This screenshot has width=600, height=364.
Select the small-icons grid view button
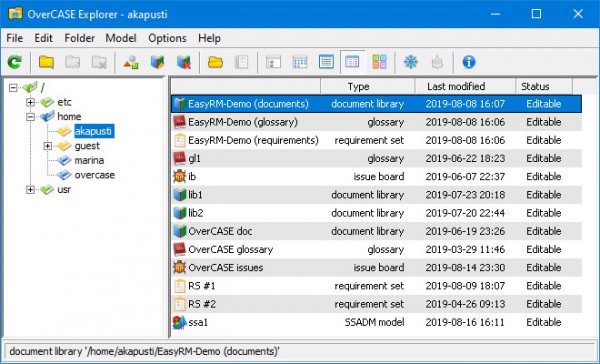300,62
